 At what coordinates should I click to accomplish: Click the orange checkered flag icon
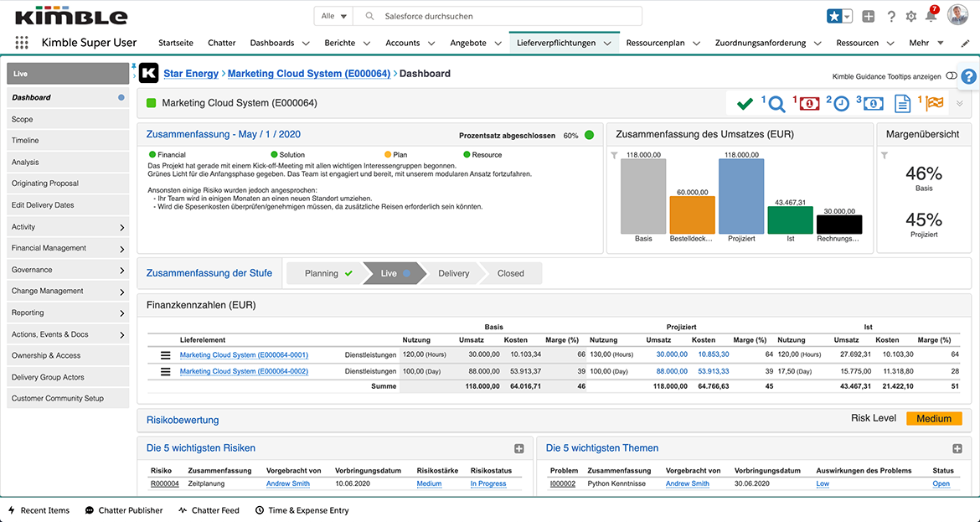935,103
